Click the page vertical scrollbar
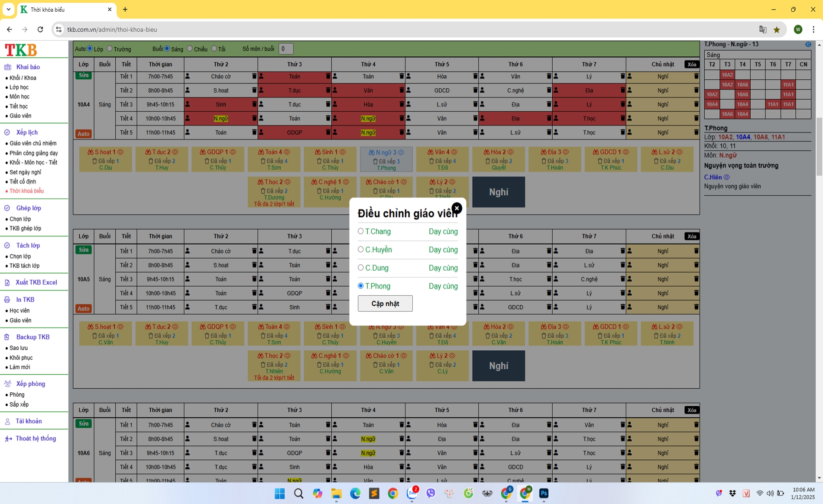Screen dimensions: 823x504 coord(819,147)
